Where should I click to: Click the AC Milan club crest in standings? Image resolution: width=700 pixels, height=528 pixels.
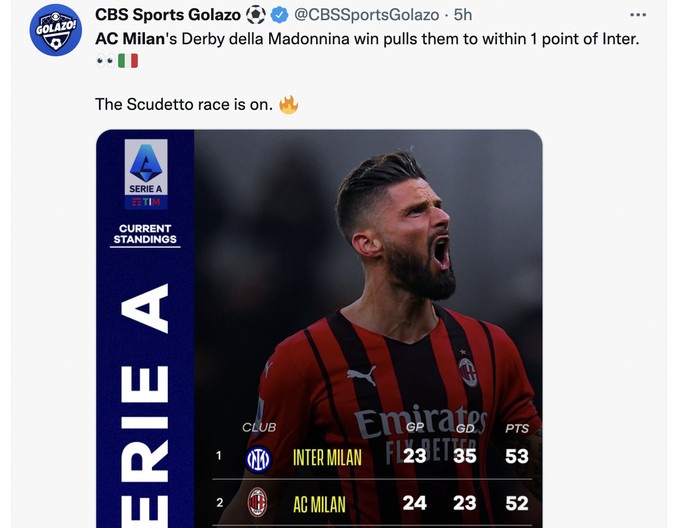258,502
